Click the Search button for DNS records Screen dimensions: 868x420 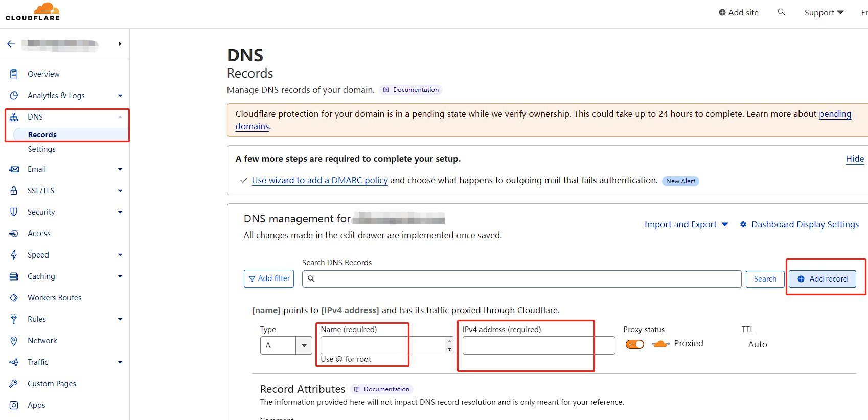point(765,279)
